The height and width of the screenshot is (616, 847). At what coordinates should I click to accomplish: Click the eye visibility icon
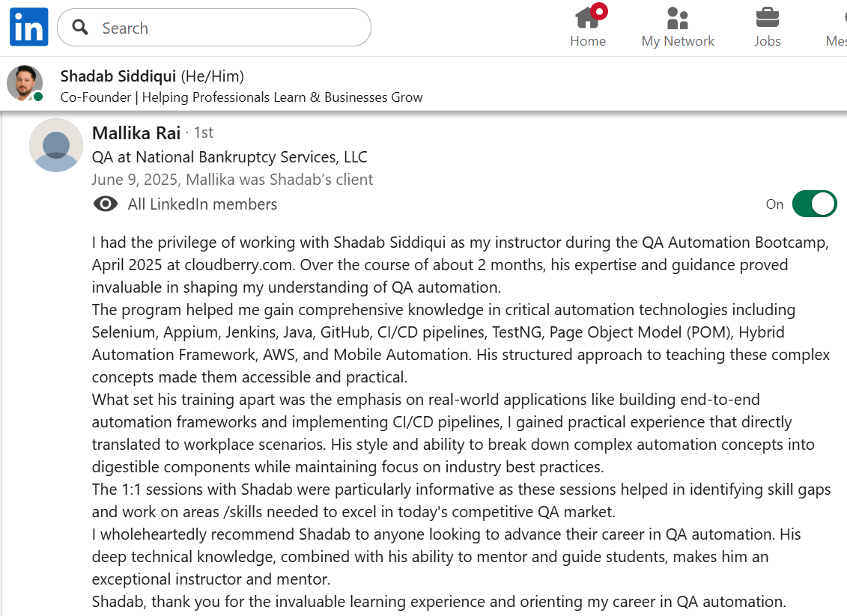(106, 204)
